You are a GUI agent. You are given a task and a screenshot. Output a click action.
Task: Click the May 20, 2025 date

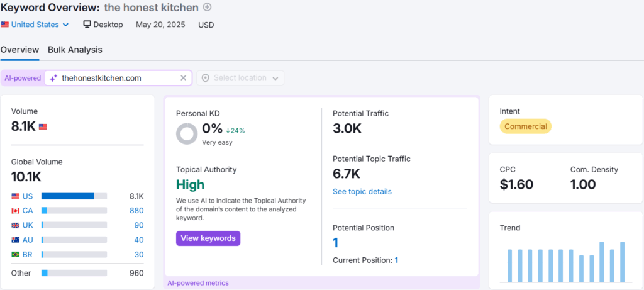pyautogui.click(x=160, y=25)
